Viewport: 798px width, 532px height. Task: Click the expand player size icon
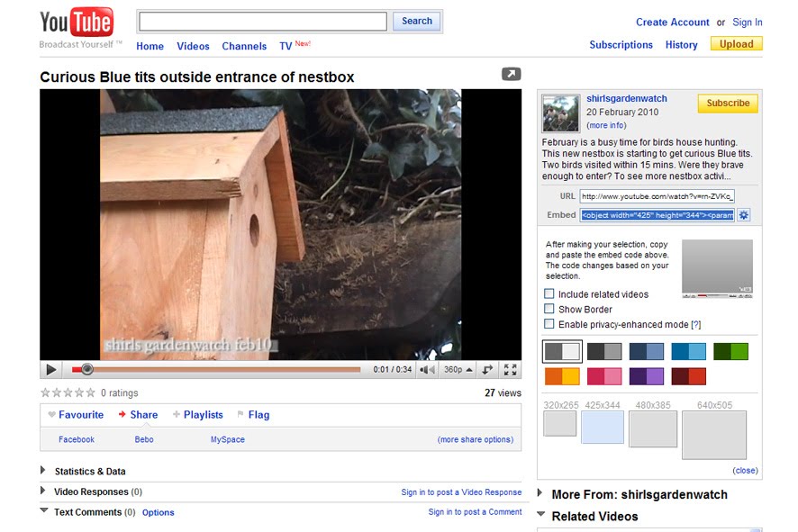coord(487,370)
